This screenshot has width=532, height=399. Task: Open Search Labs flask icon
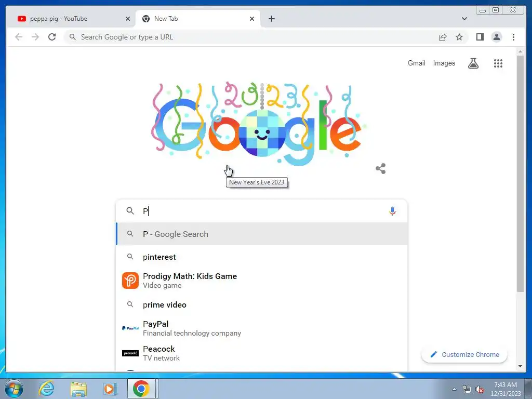[x=473, y=63]
